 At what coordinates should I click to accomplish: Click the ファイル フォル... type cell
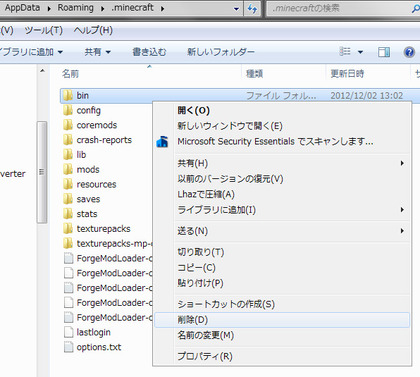(281, 96)
